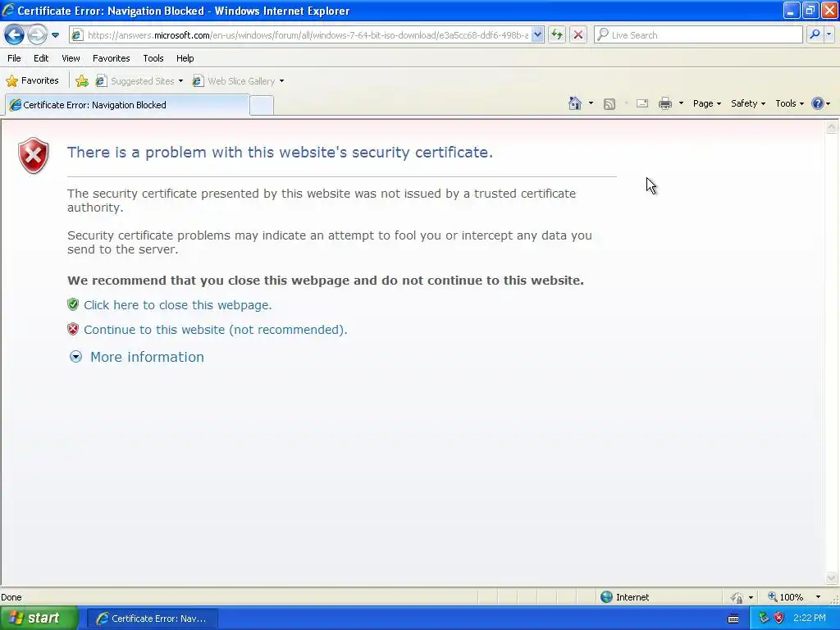
Task: Refresh the page with the Refresh icon
Action: click(557, 35)
